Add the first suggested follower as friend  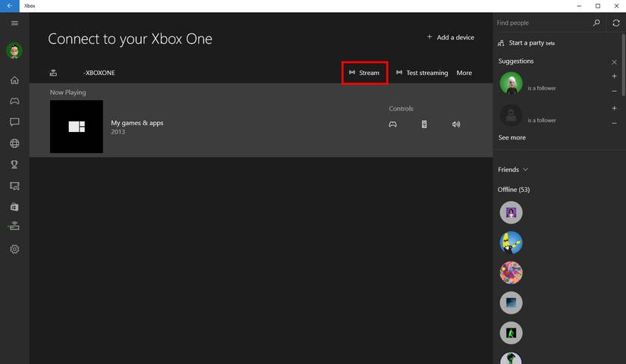pos(614,76)
